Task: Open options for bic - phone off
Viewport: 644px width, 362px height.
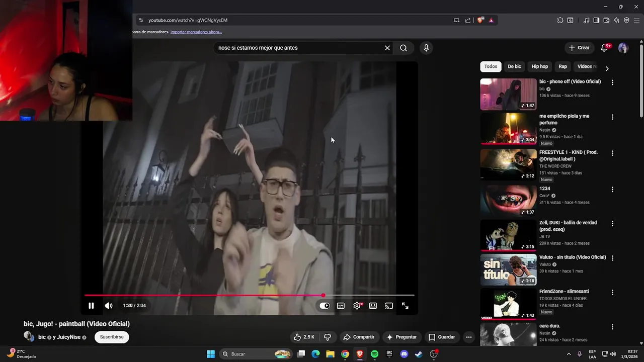Action: click(x=612, y=82)
